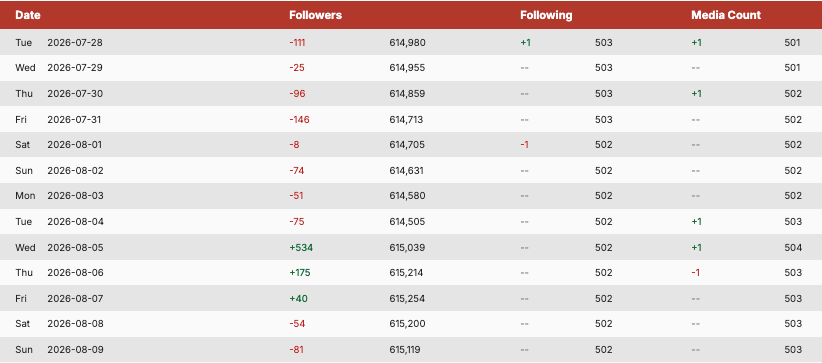Click the +175 followers change value
The width and height of the screenshot is (822, 363).
(x=300, y=273)
